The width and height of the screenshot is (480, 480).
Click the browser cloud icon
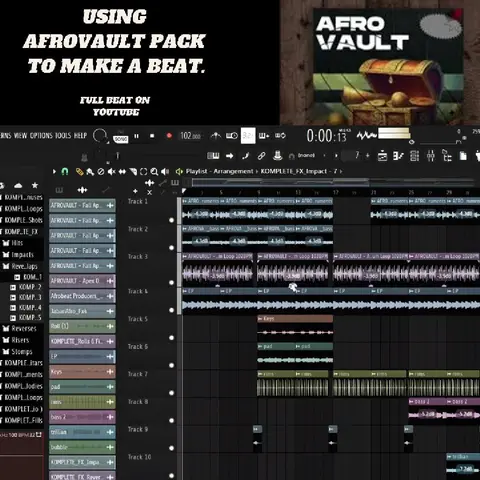pos(18,185)
